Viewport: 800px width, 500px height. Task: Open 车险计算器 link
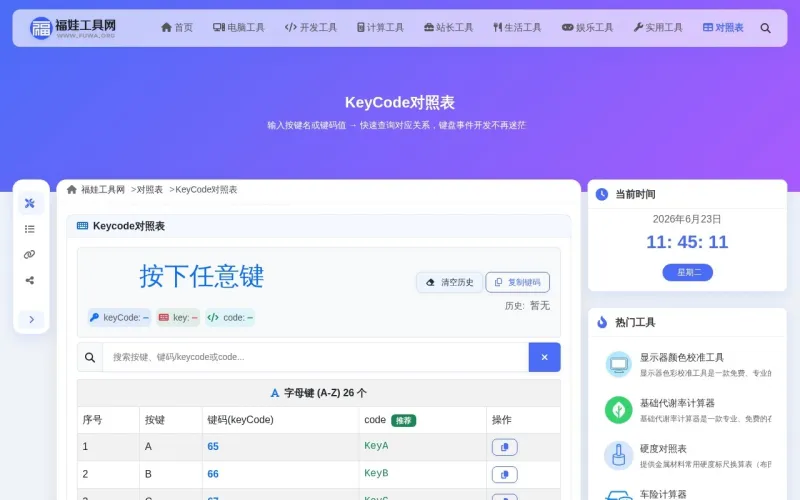click(x=663, y=494)
